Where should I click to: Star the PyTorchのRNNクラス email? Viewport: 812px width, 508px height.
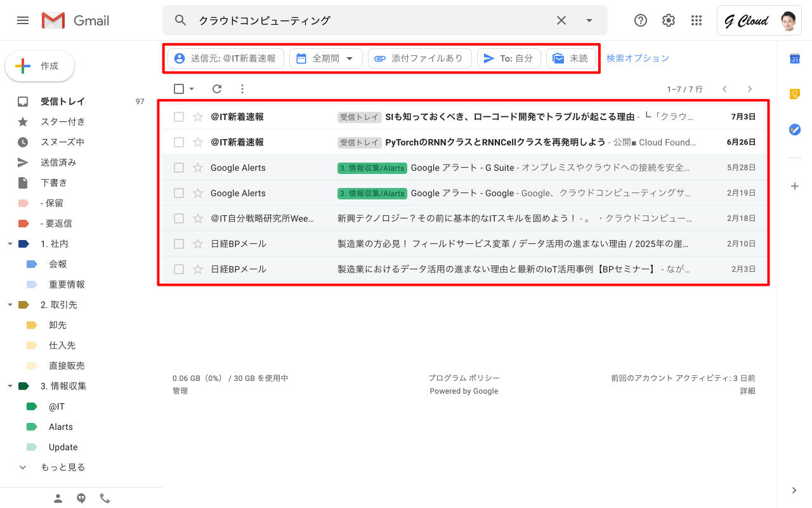coord(198,142)
